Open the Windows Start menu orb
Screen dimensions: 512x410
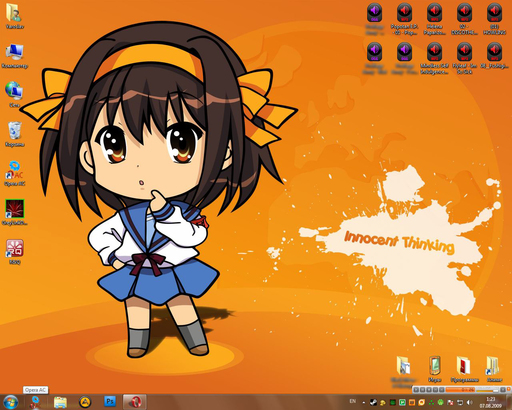click(x=10, y=402)
